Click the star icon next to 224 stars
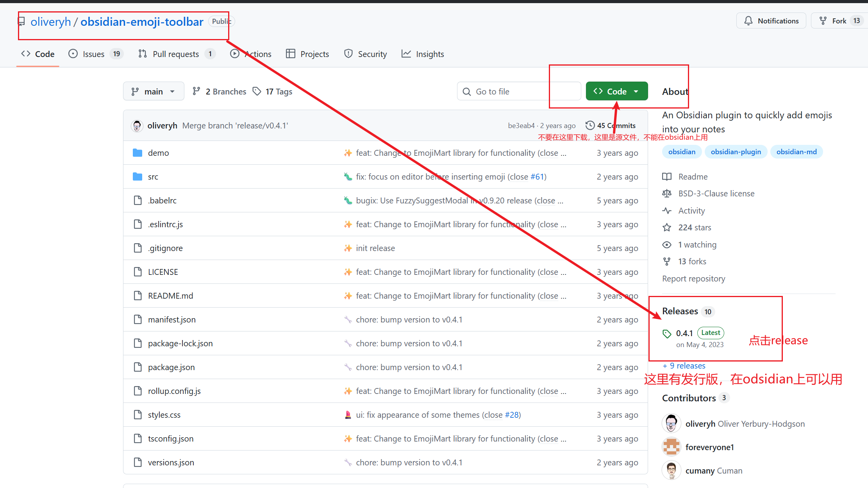 click(667, 227)
